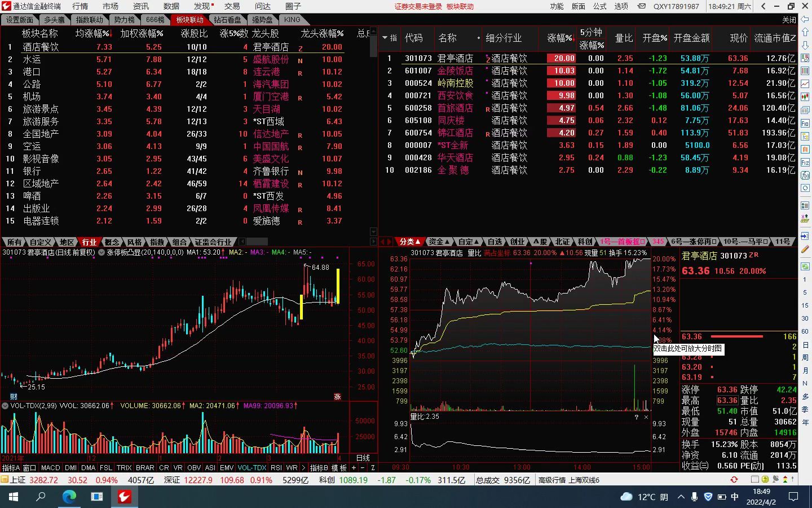Screen dimensions: 812x508
Task: Select the 年 period in right sidebar
Action: pyautogui.click(x=805, y=422)
